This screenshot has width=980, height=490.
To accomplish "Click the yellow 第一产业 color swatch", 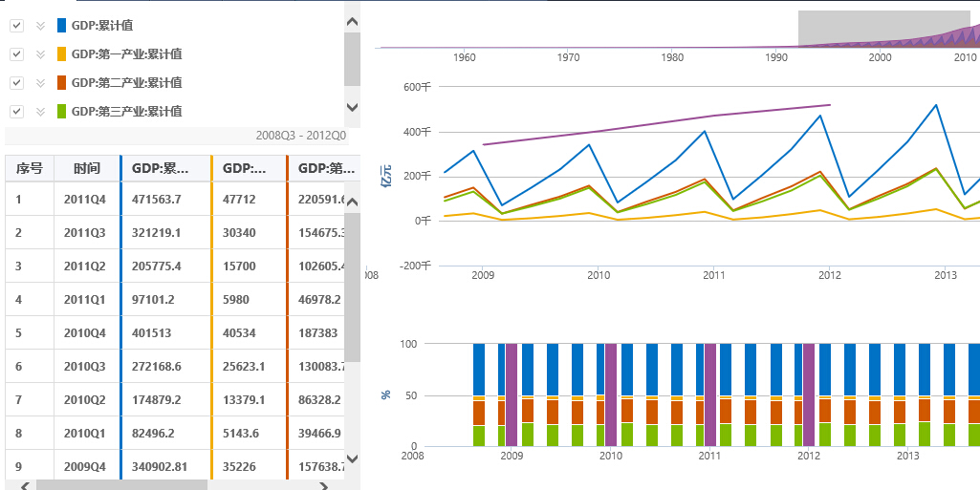I will pyautogui.click(x=61, y=54).
